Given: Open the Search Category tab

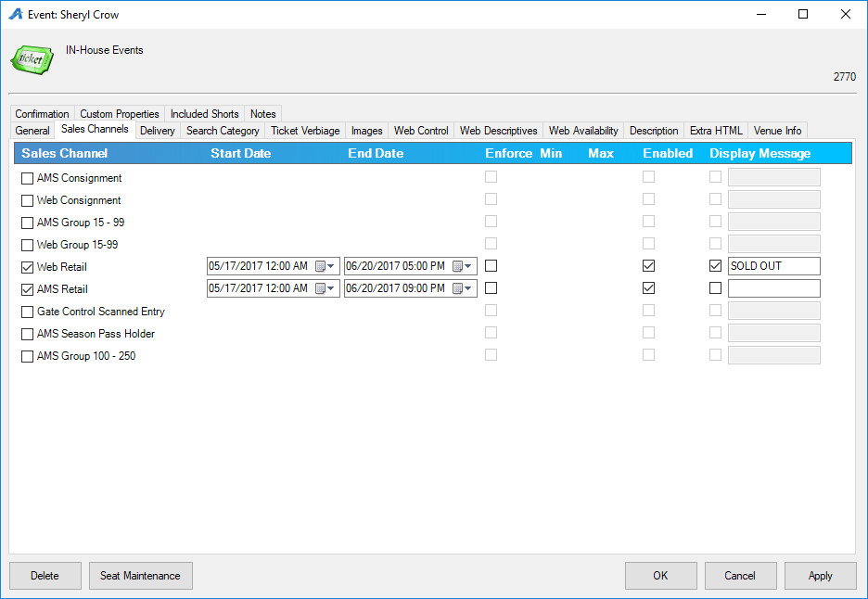Looking at the screenshot, I should [x=223, y=131].
